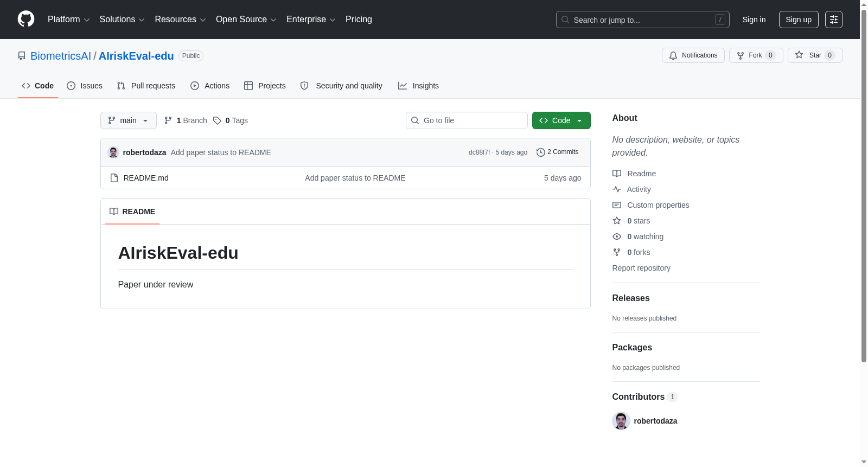Expand the Enterprise menu

tap(311, 20)
